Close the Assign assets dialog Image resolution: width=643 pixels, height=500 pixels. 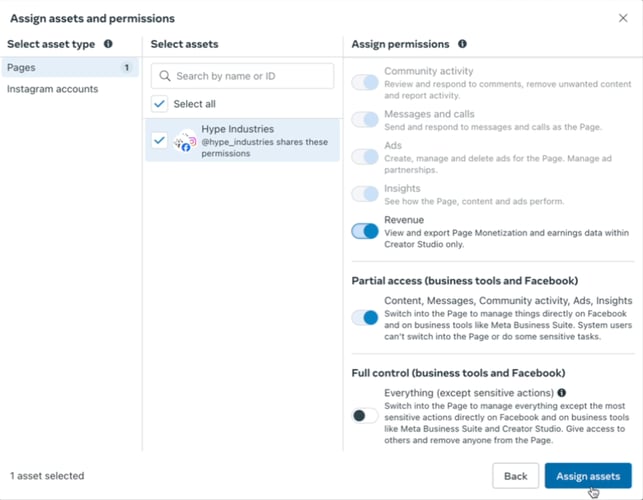[623, 18]
